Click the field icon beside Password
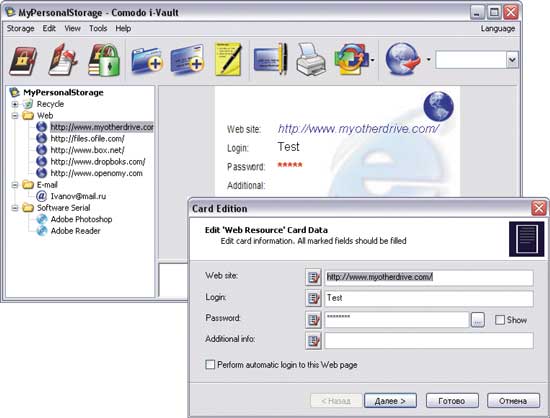 pyautogui.click(x=313, y=319)
